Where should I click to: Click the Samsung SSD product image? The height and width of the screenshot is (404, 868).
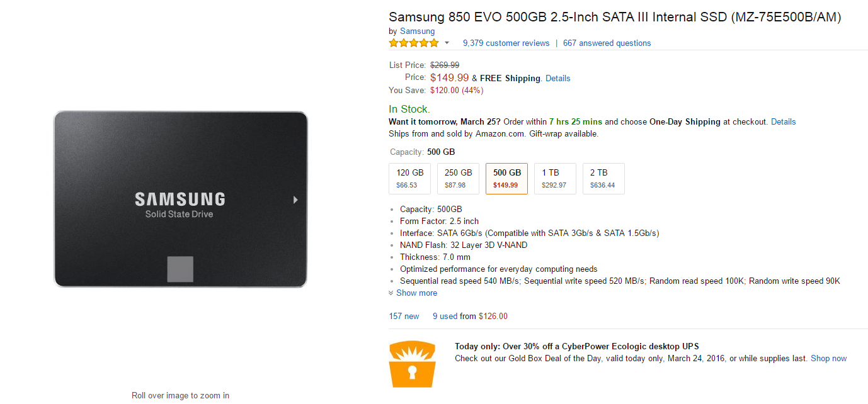180,199
